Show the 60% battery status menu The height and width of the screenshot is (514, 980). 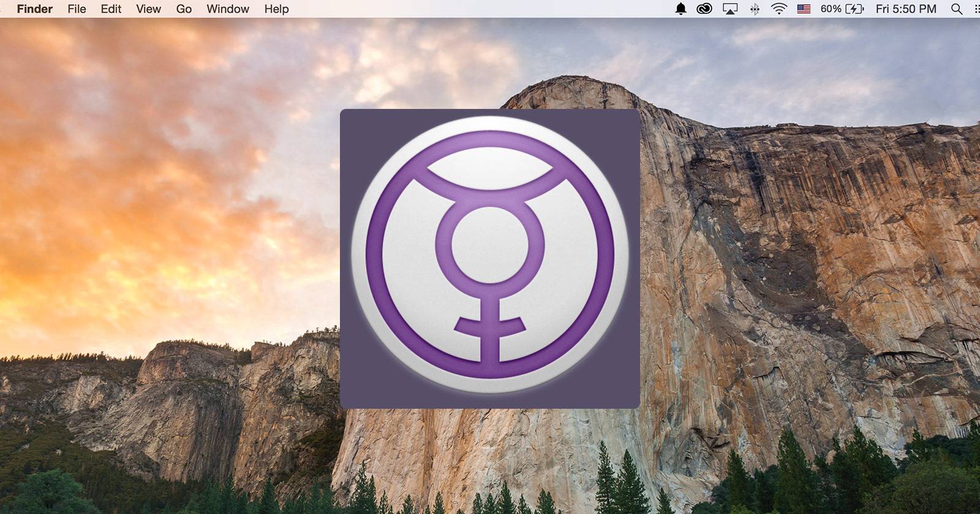[842, 9]
